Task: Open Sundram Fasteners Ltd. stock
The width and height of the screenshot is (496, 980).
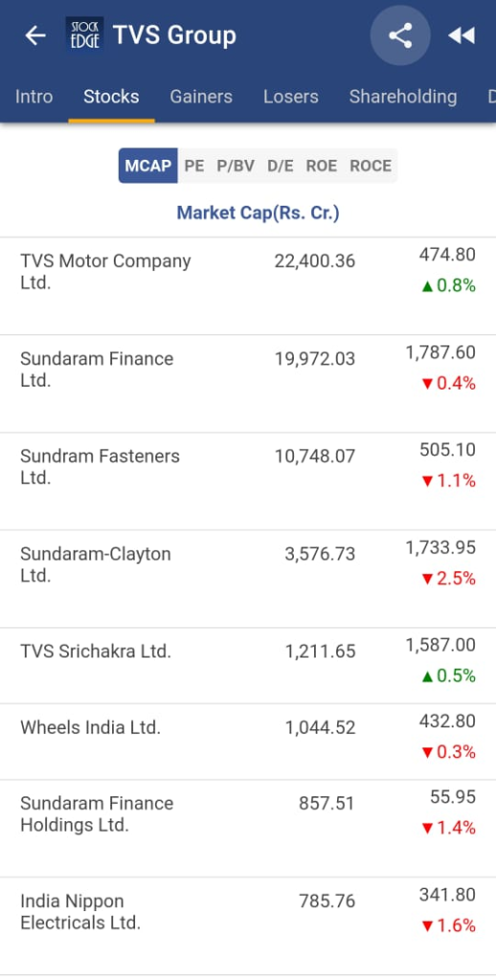Action: (x=248, y=481)
